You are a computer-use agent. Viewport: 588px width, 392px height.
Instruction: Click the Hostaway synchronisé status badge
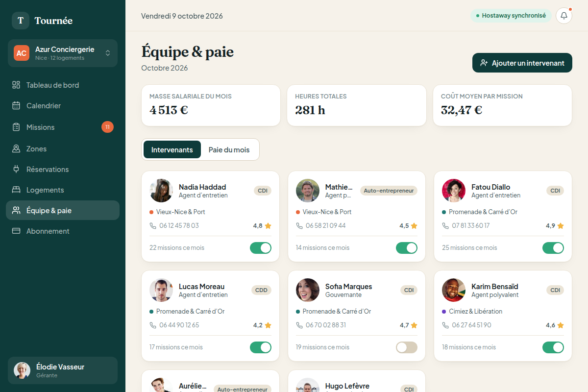pos(511,16)
